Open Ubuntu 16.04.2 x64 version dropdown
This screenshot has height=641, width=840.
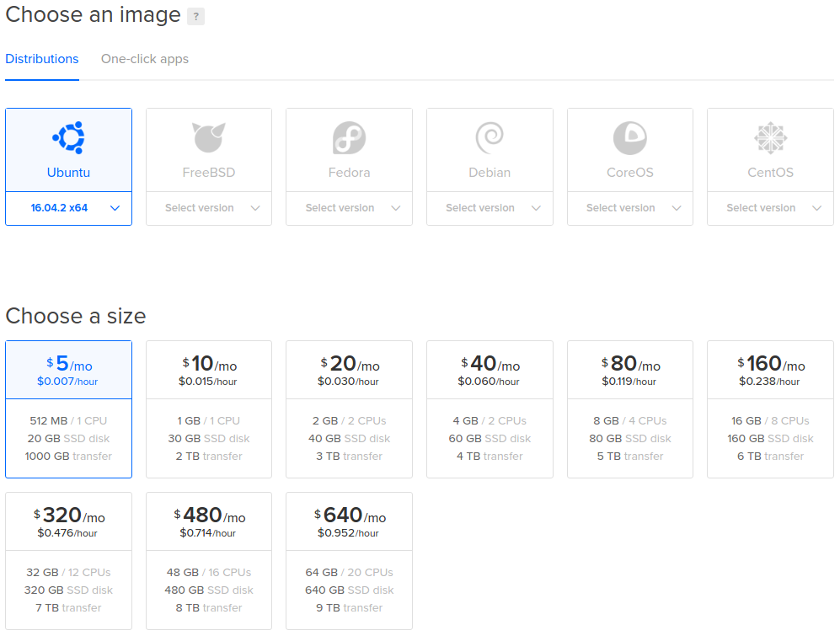pyautogui.click(x=68, y=208)
